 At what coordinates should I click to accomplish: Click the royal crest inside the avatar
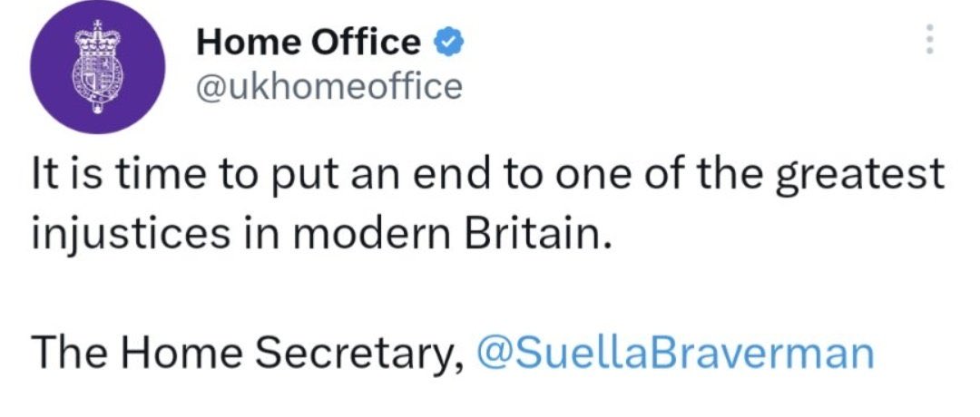click(x=97, y=66)
